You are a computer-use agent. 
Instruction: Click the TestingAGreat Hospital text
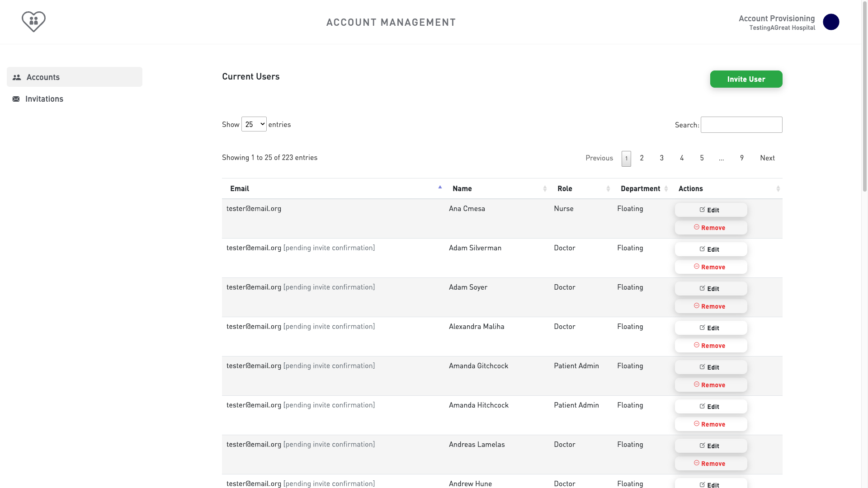pyautogui.click(x=782, y=28)
